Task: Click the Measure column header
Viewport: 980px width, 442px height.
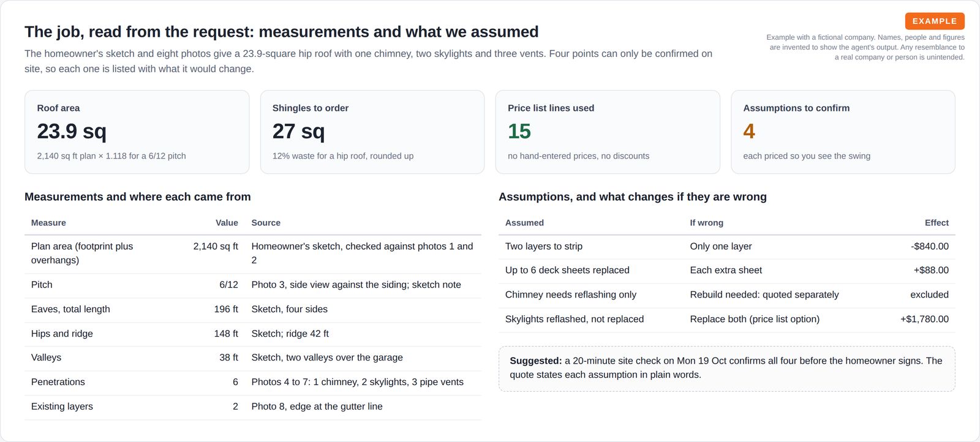Action: (x=48, y=223)
